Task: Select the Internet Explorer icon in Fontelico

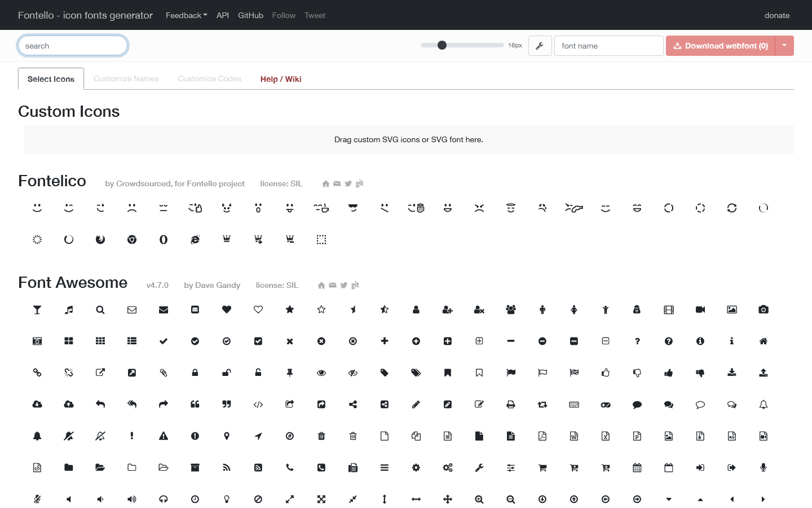Action: point(195,239)
